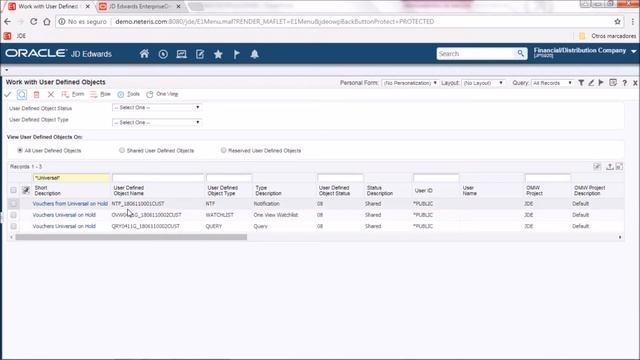Open Vouchers Universal on Hold watchlist row link
The width and height of the screenshot is (640, 360).
pos(64,215)
